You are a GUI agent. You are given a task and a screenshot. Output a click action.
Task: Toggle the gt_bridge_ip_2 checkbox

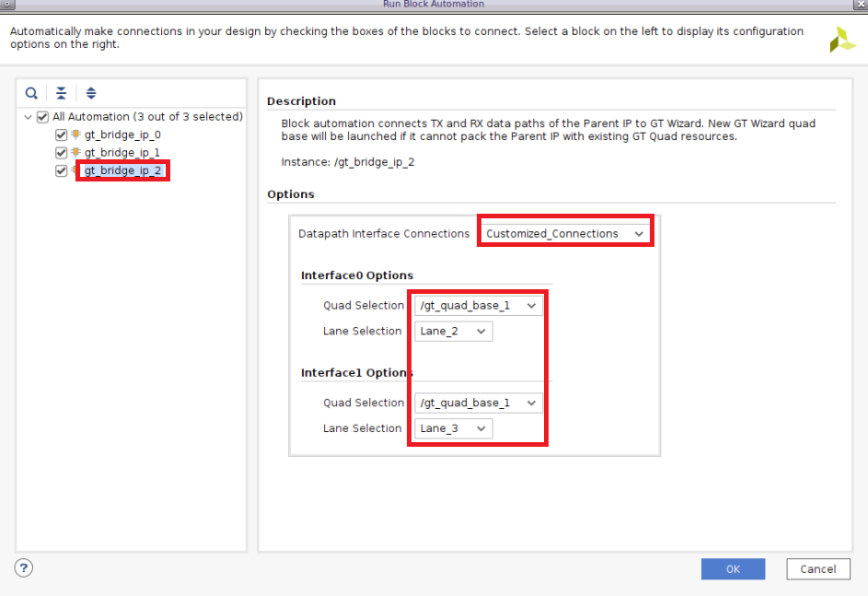[x=62, y=170]
